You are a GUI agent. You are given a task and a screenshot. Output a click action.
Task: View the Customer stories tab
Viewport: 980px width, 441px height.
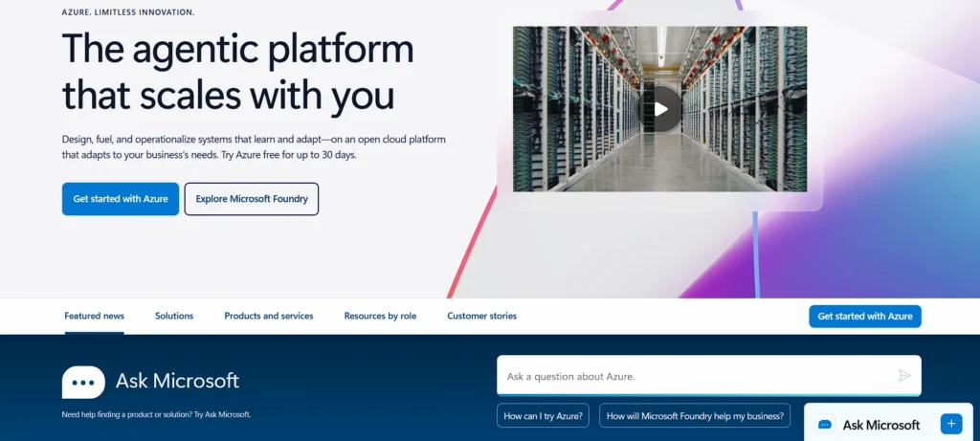[482, 316]
